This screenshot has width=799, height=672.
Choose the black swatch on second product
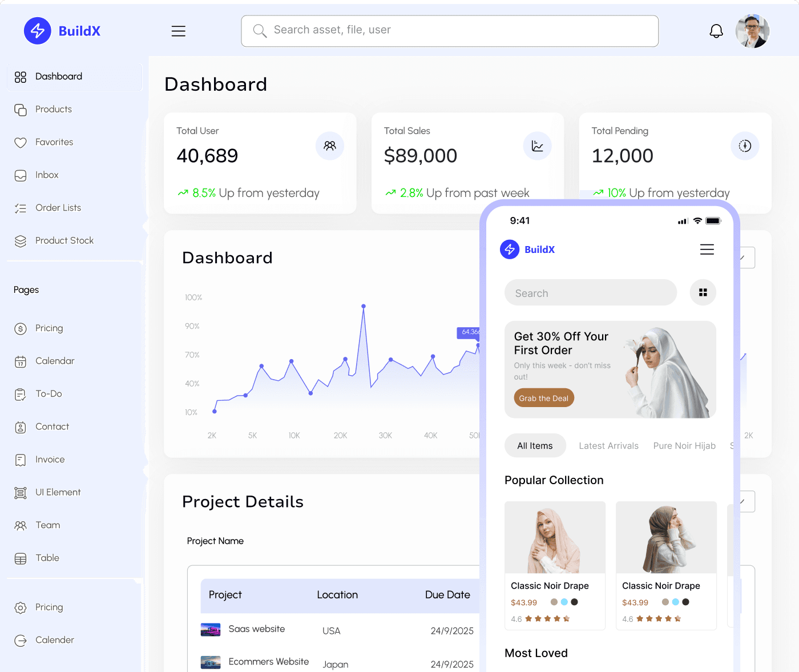tap(686, 602)
